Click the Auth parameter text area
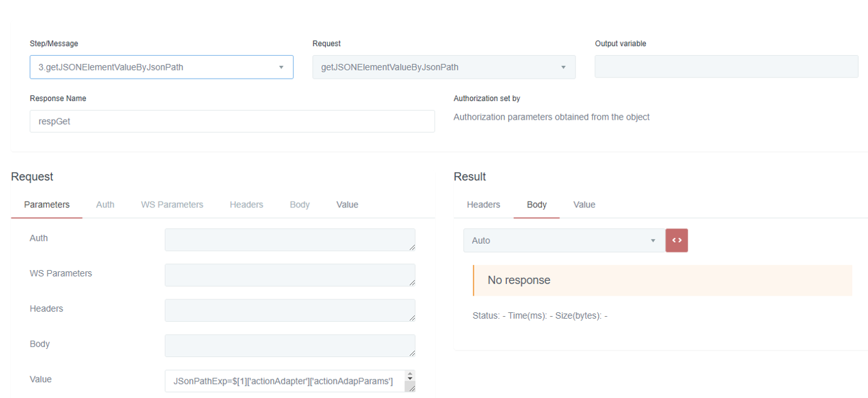868x398 pixels. pyautogui.click(x=289, y=240)
